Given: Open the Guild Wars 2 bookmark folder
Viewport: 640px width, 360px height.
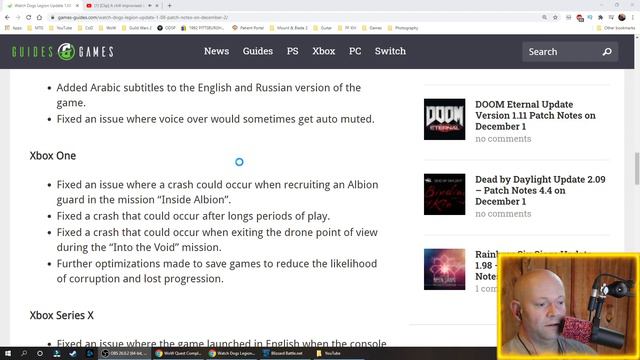Looking at the screenshot, I should click(x=136, y=28).
